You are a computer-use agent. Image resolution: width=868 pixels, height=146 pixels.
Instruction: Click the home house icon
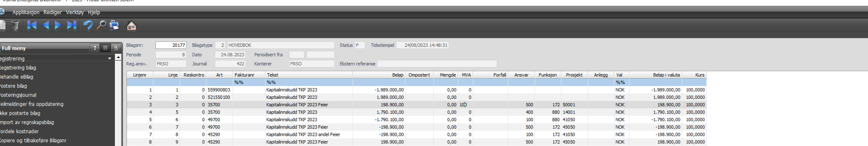coord(131,25)
